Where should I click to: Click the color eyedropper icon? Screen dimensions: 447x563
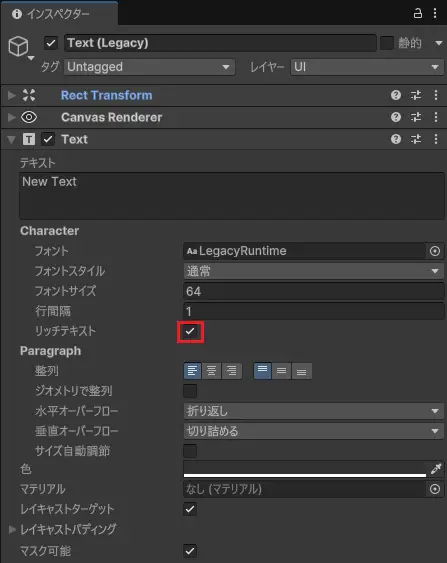pos(436,469)
